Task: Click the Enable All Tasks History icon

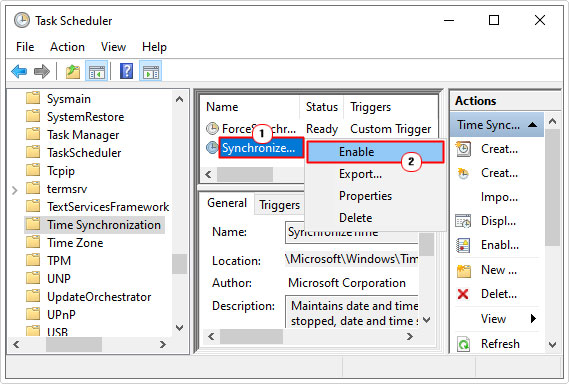Action: tap(463, 245)
